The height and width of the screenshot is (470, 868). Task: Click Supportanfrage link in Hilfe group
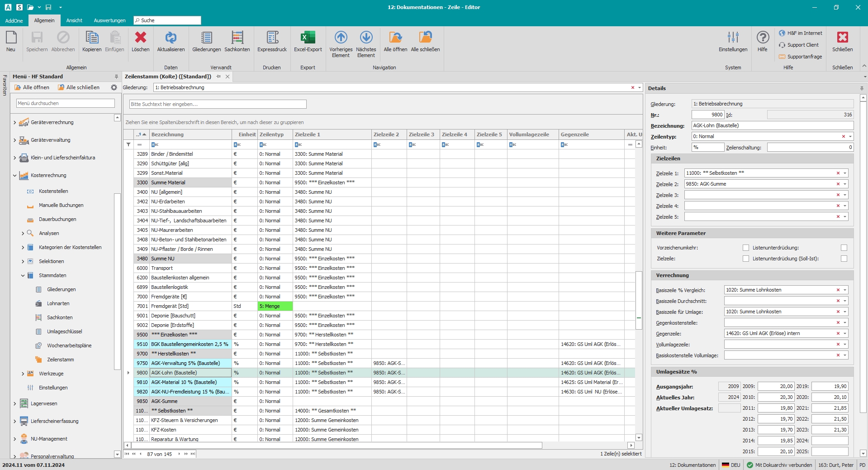pos(804,57)
